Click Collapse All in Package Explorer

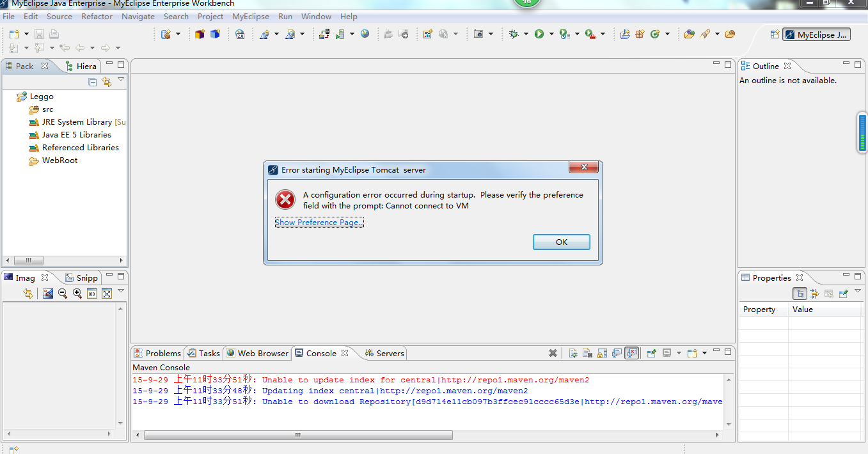[93, 82]
